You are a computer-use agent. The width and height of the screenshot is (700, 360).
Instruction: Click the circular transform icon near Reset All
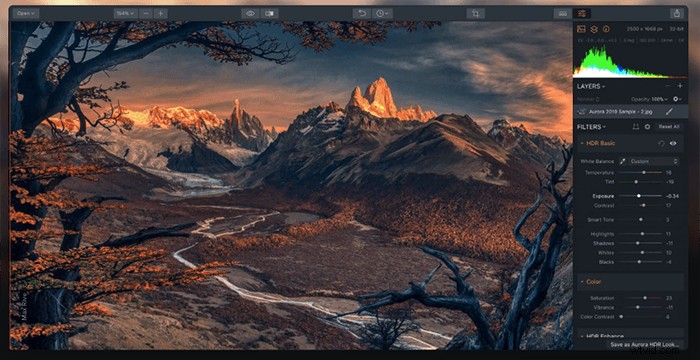coord(647,127)
